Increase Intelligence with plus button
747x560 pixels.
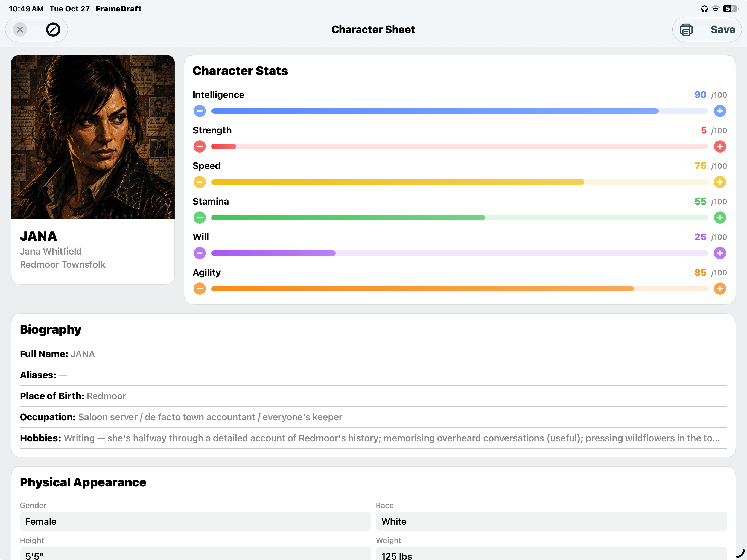point(720,111)
